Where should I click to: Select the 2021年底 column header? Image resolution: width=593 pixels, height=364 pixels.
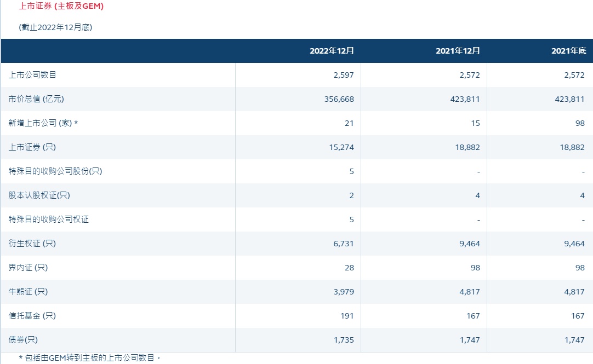(569, 51)
